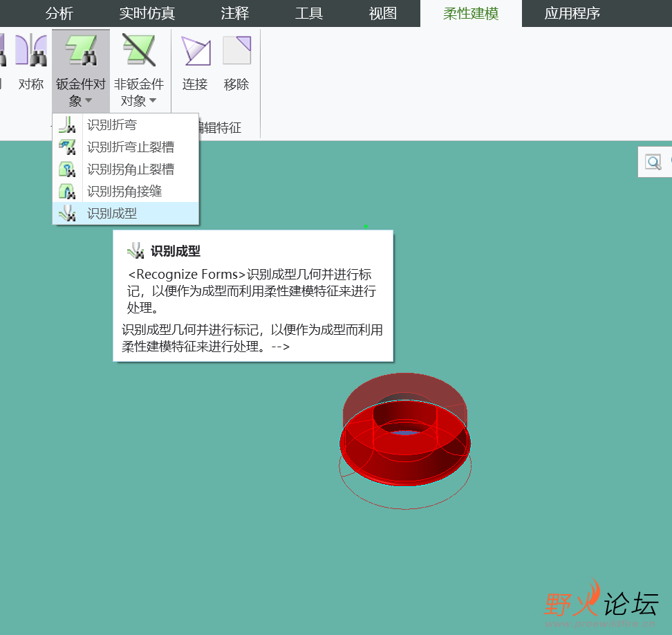Open the 注释 ribbon tab
The width and height of the screenshot is (672, 635).
click(x=235, y=13)
